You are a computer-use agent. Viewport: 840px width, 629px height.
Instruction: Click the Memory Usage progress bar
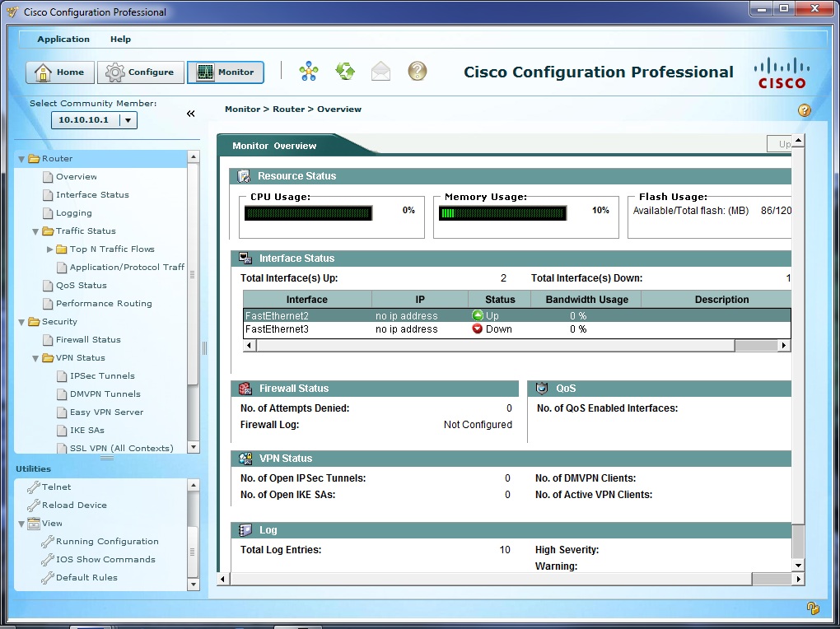click(x=502, y=213)
